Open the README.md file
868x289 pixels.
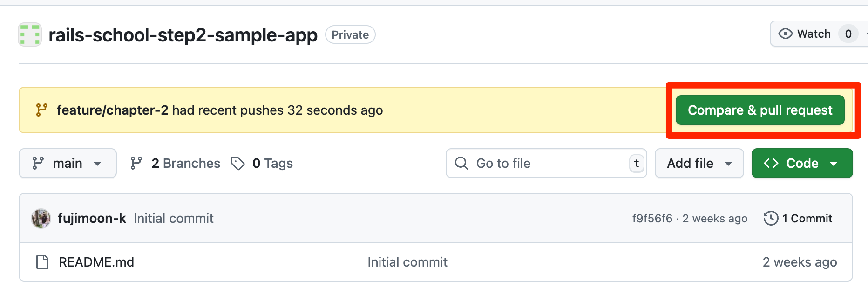click(96, 262)
